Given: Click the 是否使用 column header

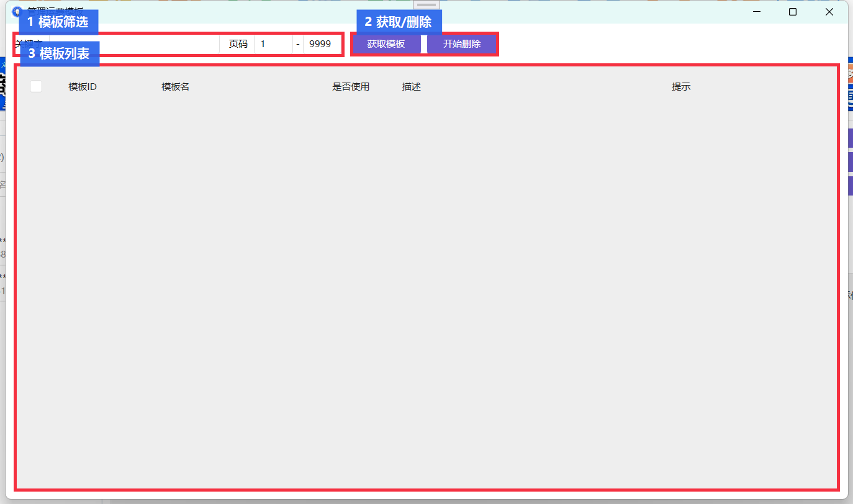Looking at the screenshot, I should pyautogui.click(x=351, y=87).
